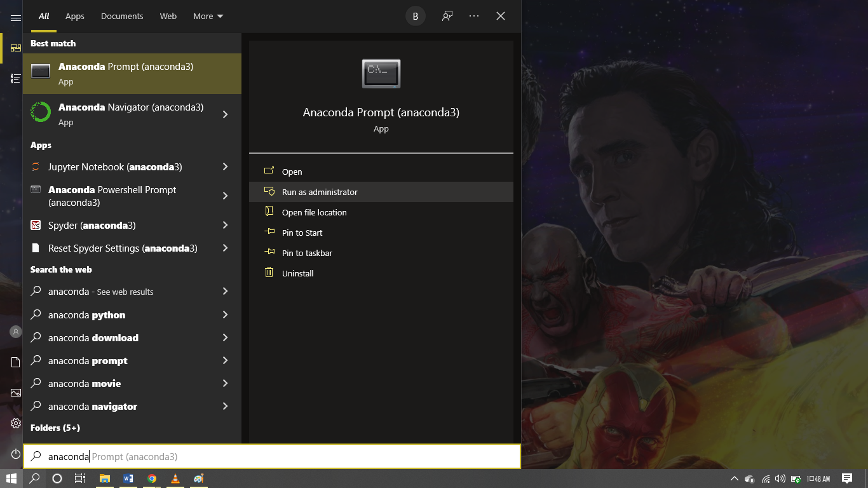Open Task View on the taskbar
Viewport: 868px width, 488px height.
[x=80, y=478]
